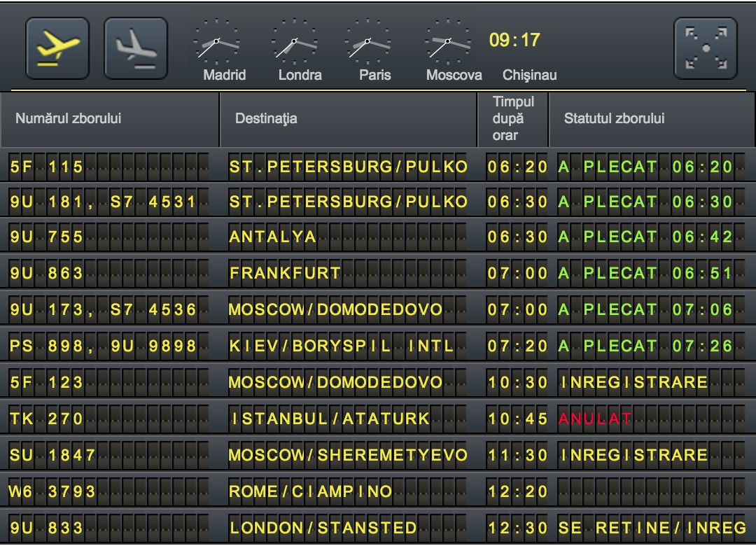Click scheduled time 12:20 for Rome flight

point(517,491)
